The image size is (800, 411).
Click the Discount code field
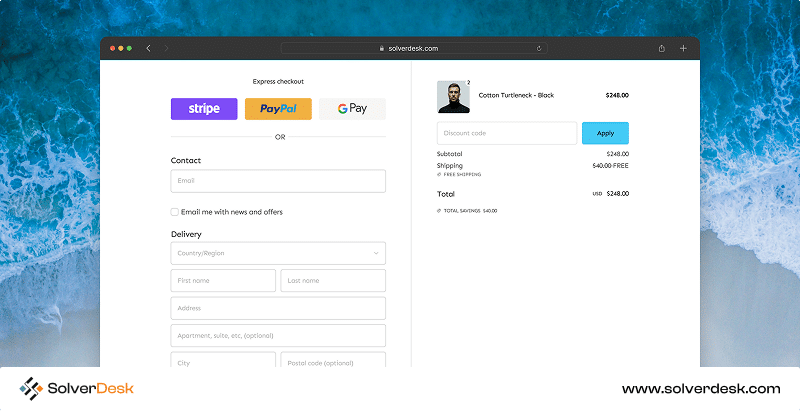pos(507,133)
